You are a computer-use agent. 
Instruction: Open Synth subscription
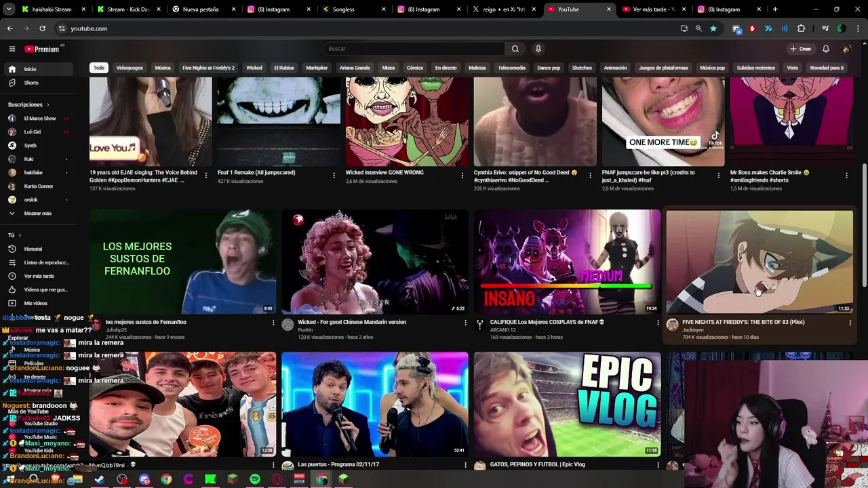click(38, 146)
